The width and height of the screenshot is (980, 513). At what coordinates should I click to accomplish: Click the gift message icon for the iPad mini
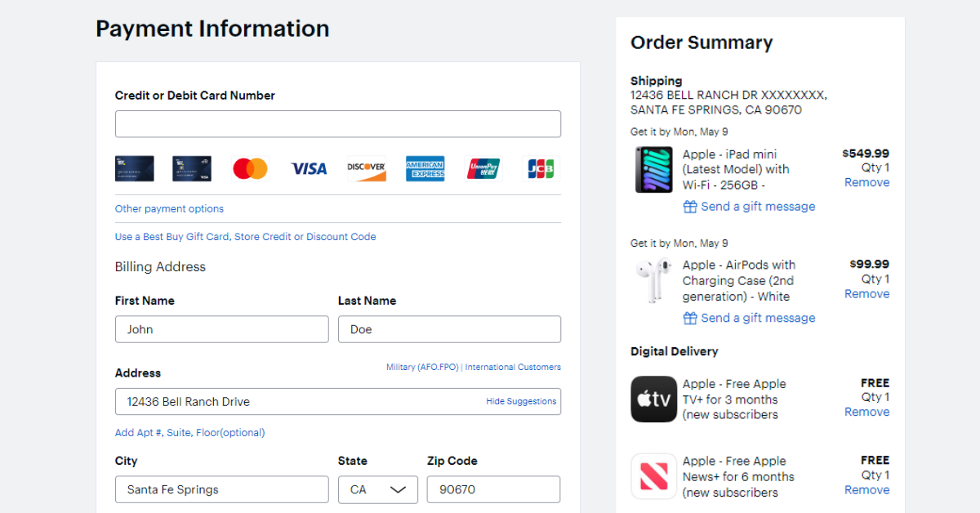click(688, 207)
